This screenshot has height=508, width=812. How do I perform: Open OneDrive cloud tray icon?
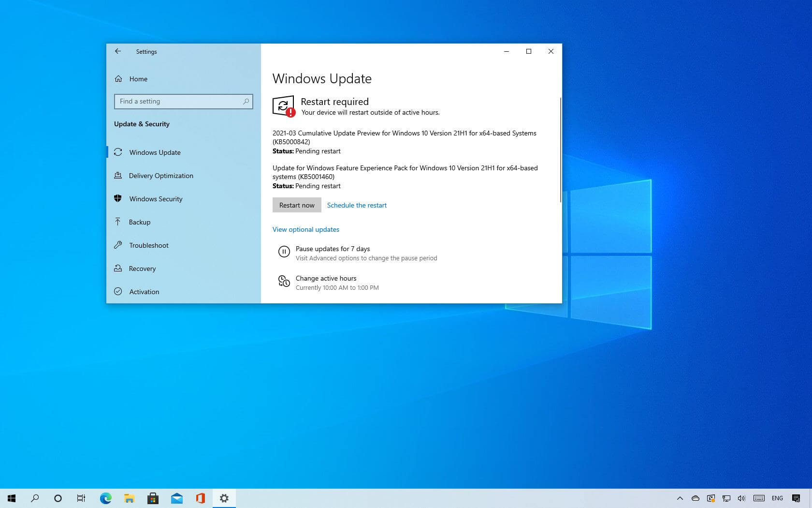point(696,498)
